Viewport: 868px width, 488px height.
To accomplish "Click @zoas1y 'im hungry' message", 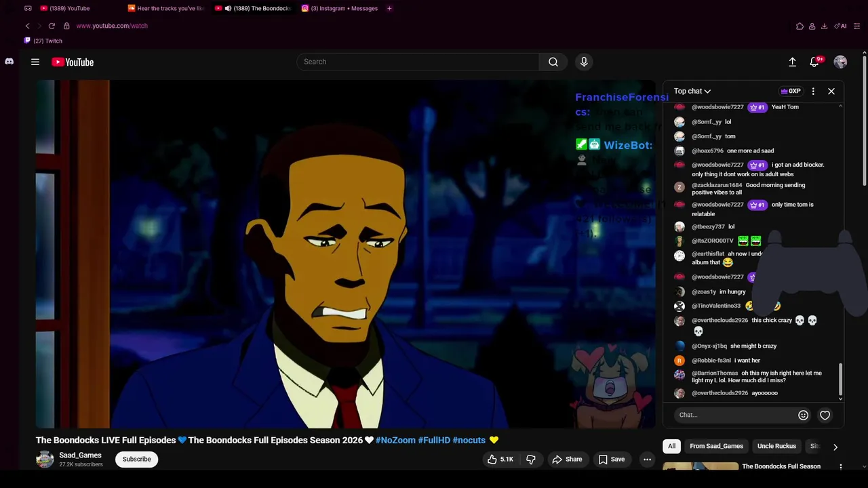I will click(732, 292).
